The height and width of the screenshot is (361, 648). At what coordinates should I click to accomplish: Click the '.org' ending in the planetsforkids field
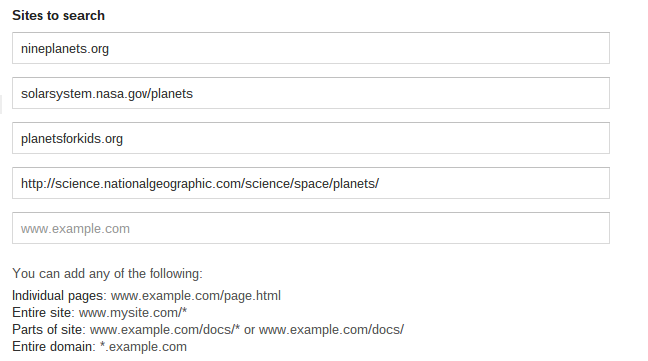(x=112, y=139)
